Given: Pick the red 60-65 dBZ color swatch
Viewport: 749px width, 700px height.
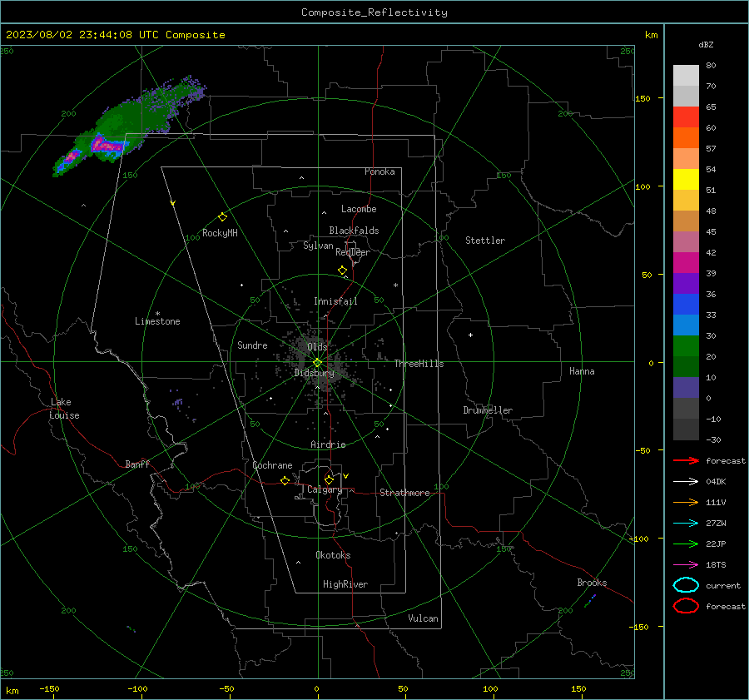Looking at the screenshot, I should 686,117.
